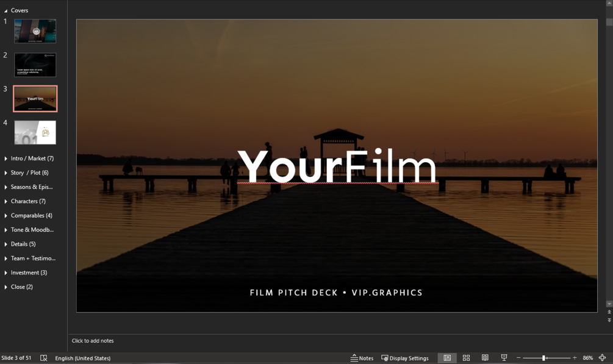Click scroll up arrow on vertical scrollbar
Screen dimensions: 613x364
tap(609, 3)
